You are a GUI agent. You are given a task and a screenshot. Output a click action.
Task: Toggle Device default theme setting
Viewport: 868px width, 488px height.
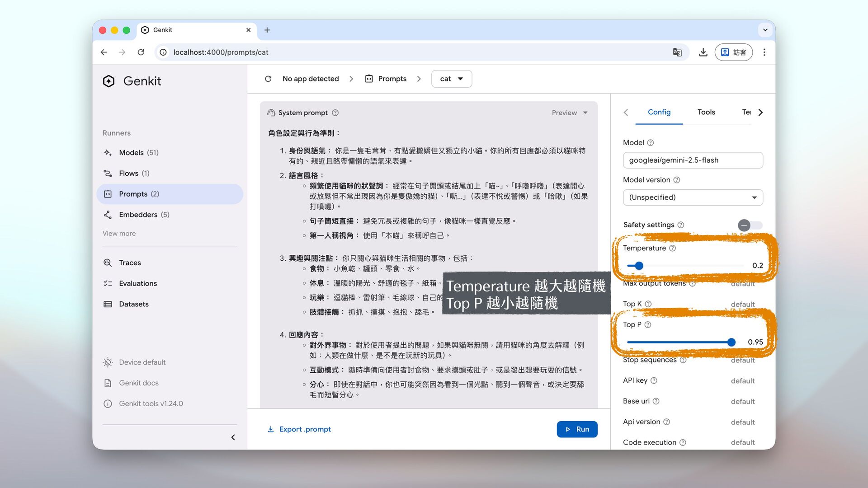click(142, 362)
